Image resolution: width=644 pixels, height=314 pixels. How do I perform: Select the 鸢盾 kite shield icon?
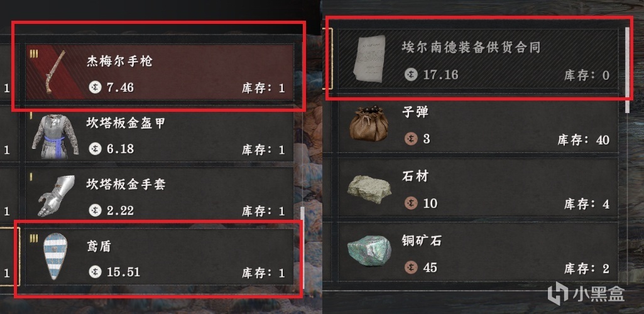tap(55, 256)
